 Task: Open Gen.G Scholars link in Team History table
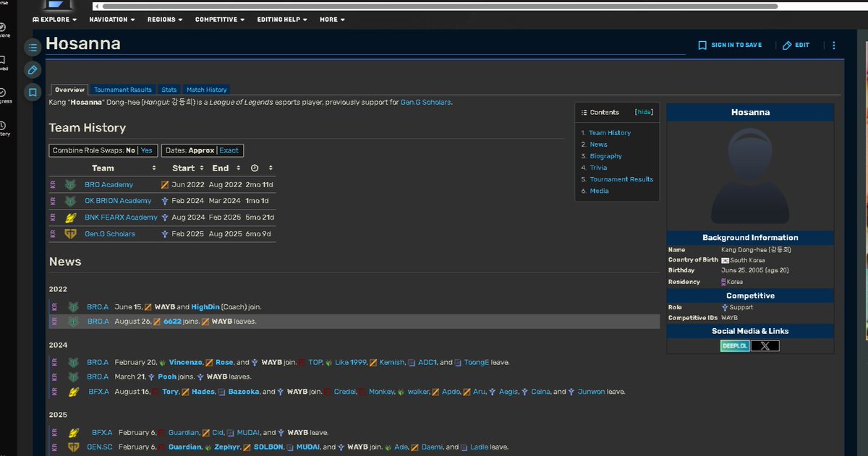[110, 234]
